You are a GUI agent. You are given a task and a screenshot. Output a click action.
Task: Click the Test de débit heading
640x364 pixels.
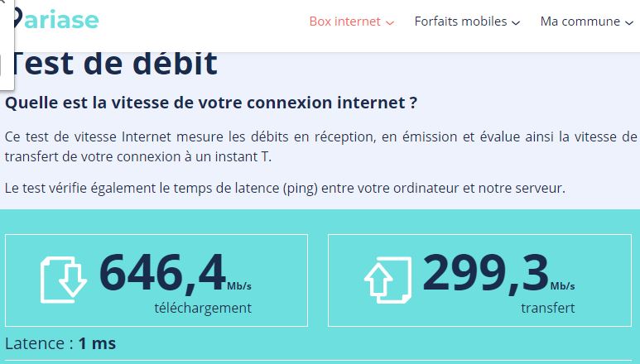click(114, 63)
